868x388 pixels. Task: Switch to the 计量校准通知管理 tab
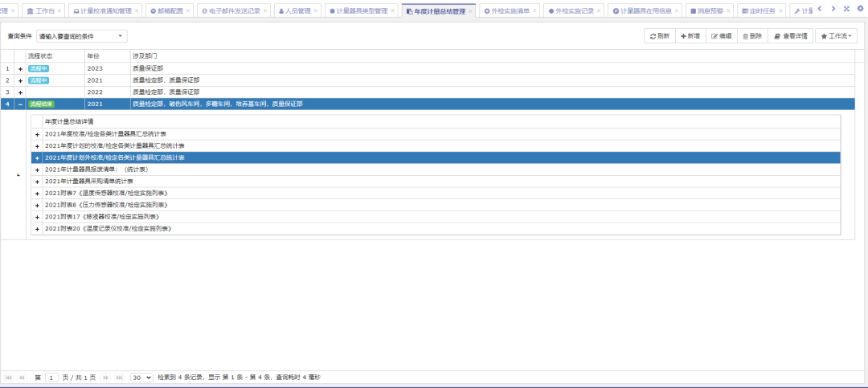click(x=106, y=10)
